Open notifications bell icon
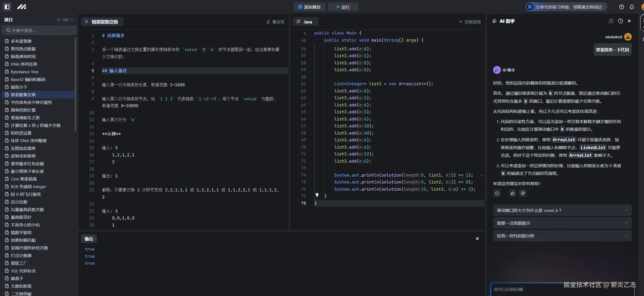This screenshot has height=296, width=644. point(632,7)
